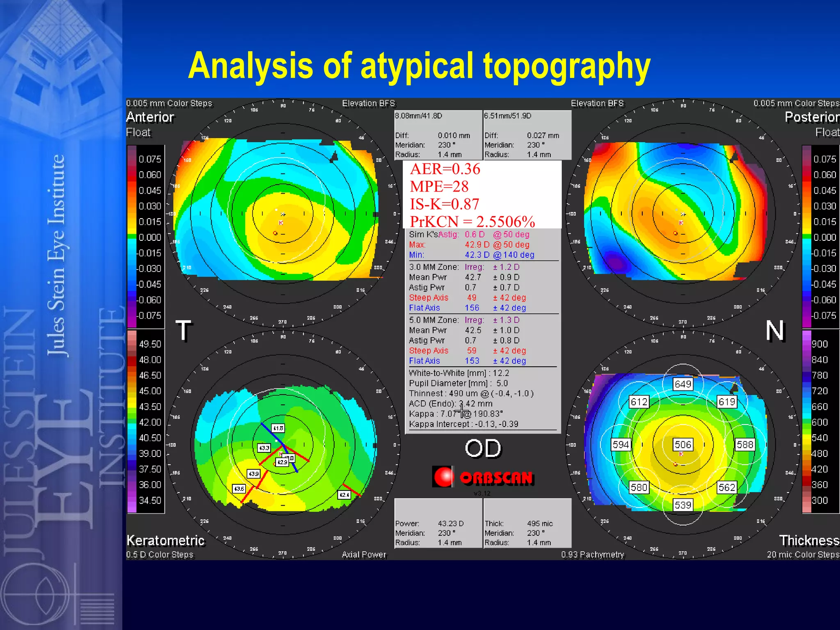Click the OD eye label
840x630 pixels.
click(483, 448)
